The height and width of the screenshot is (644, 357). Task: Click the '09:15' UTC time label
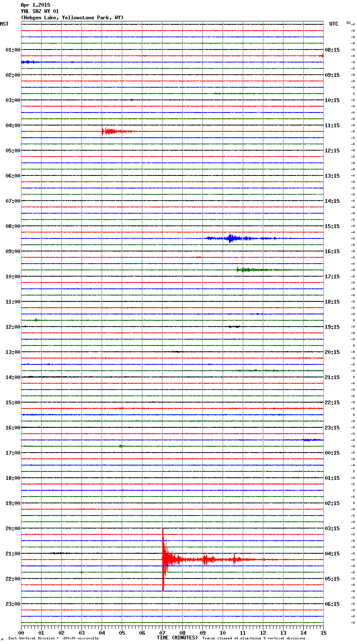coord(332,75)
